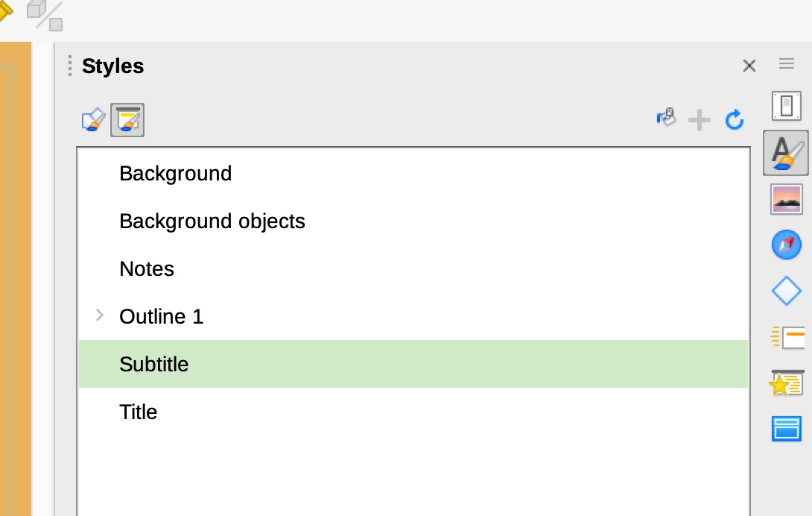
Task: Open the Shapes panel
Action: [786, 291]
